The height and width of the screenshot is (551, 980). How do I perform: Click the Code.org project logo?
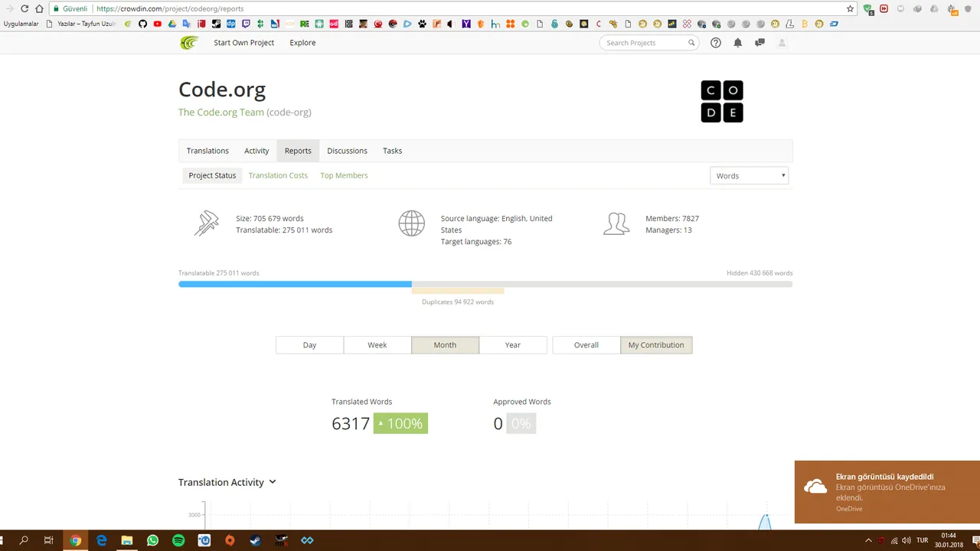722,101
